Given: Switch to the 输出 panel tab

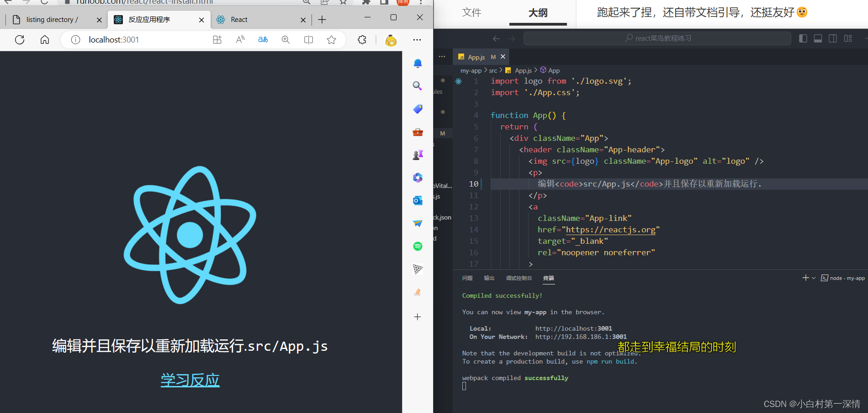Looking at the screenshot, I should click(489, 278).
